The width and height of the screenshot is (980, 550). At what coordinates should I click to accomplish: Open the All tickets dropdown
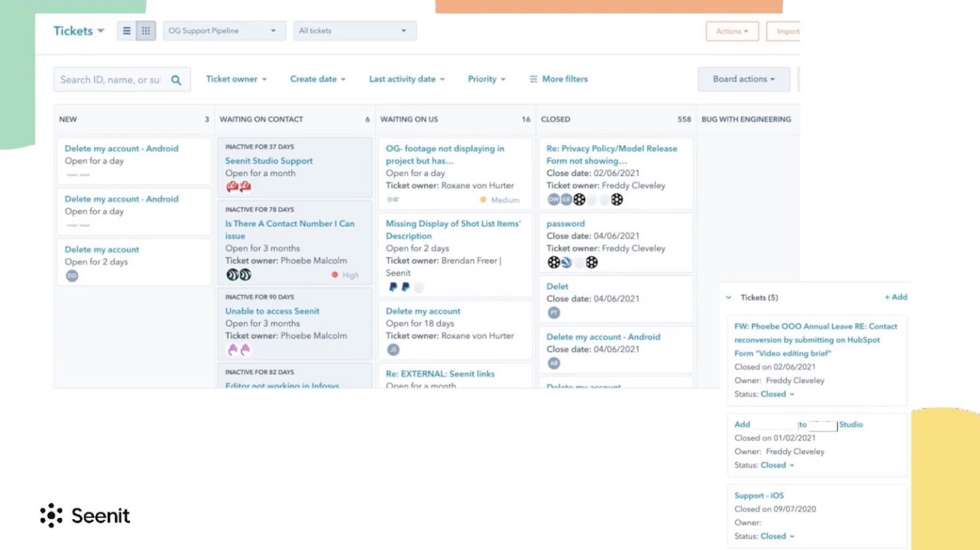point(355,31)
